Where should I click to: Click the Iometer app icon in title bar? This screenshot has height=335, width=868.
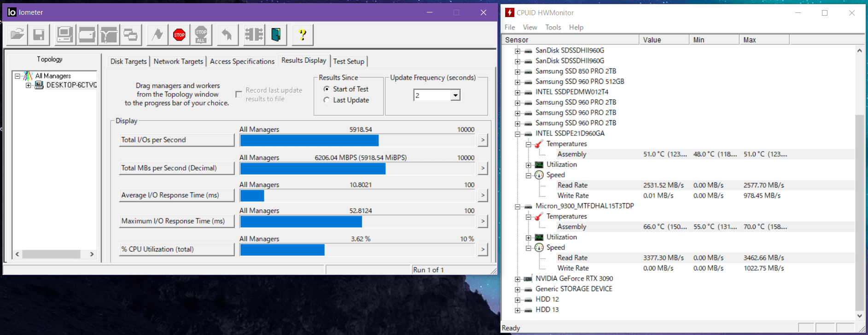12,12
